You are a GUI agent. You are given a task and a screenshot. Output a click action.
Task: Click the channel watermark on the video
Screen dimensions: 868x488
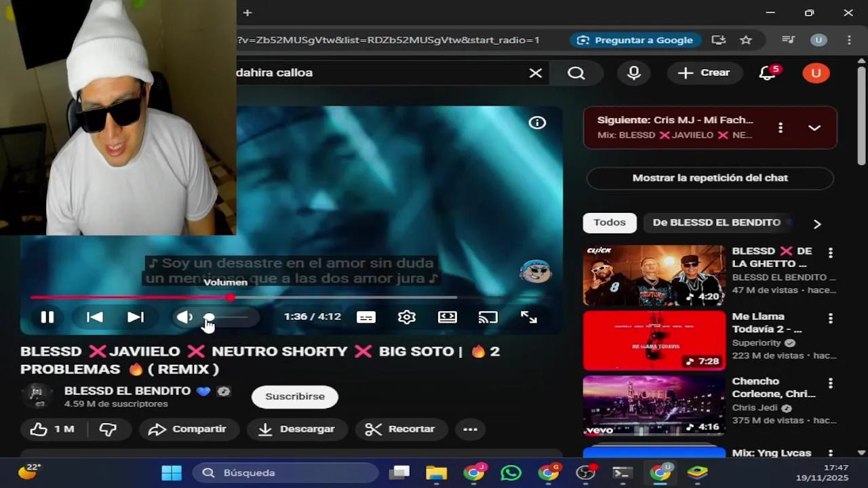[535, 272]
